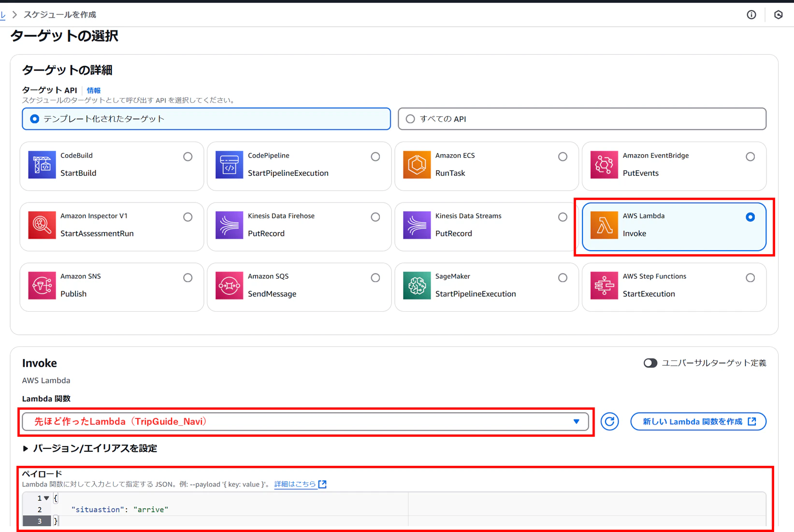Click the Publish label under Amazon SNS
This screenshot has height=532, width=794.
tap(73, 294)
